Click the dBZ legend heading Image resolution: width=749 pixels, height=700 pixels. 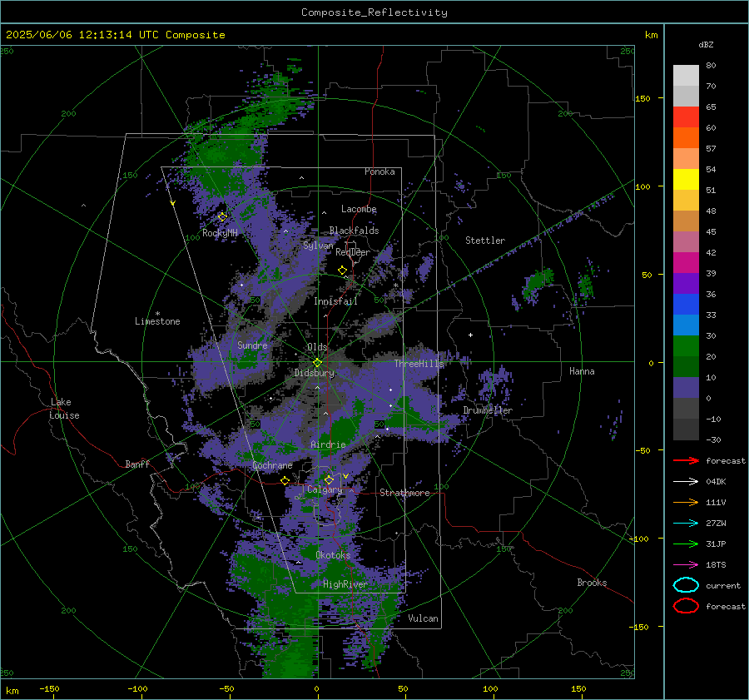pyautogui.click(x=706, y=44)
